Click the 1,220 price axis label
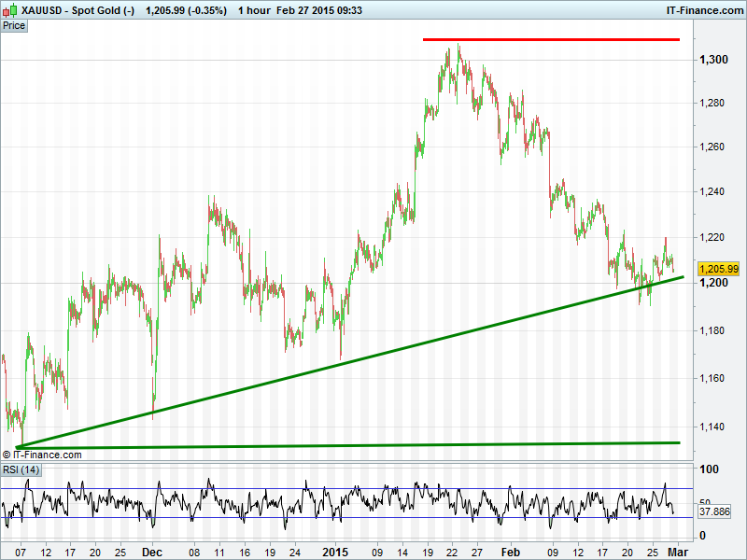Viewport: 747px width, 560px height. [712, 237]
